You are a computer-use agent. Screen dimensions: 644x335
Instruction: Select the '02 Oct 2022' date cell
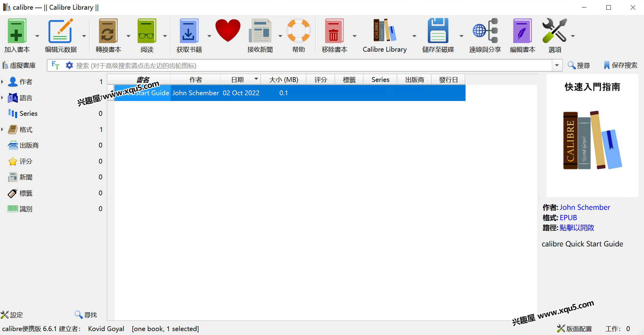coord(241,93)
